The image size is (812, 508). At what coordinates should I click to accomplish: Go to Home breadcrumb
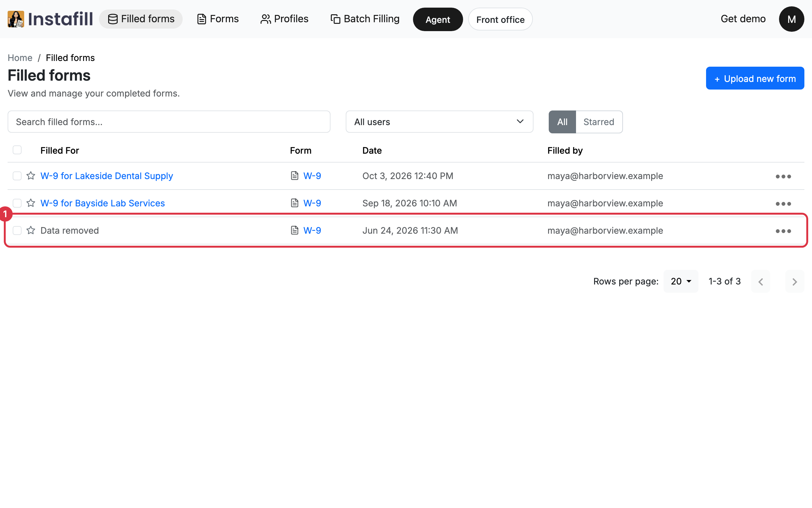tap(20, 58)
